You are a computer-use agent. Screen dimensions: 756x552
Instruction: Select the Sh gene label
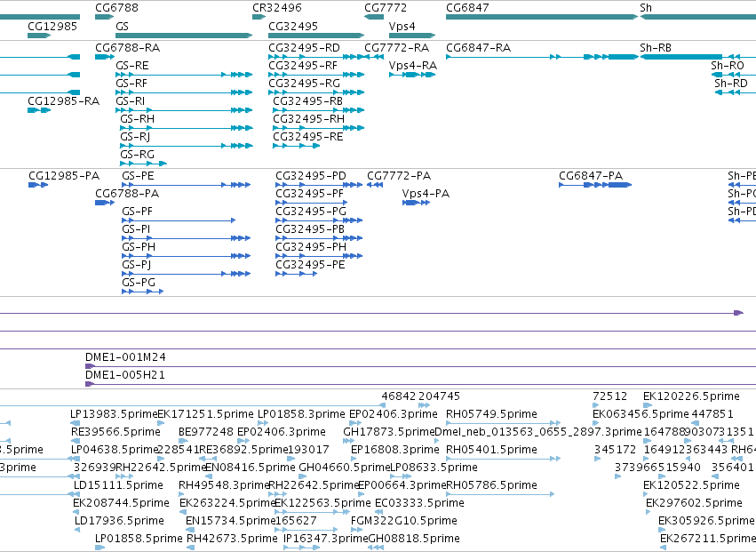point(646,8)
